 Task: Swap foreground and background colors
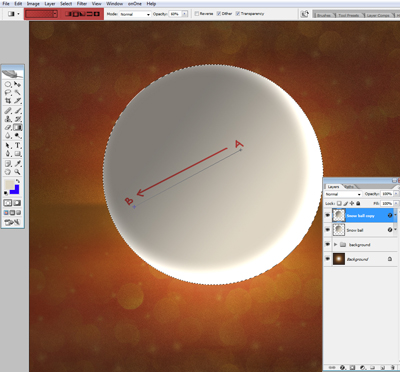pyautogui.click(x=18, y=181)
